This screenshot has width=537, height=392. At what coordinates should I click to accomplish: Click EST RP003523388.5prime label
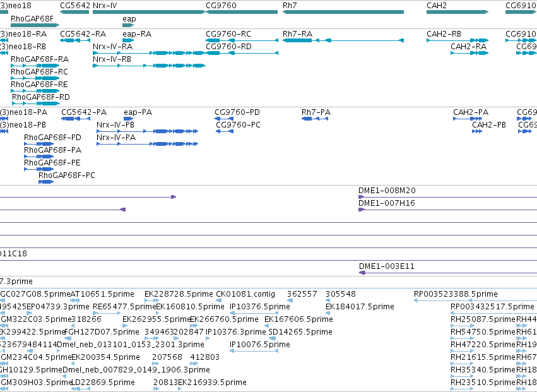(456, 294)
